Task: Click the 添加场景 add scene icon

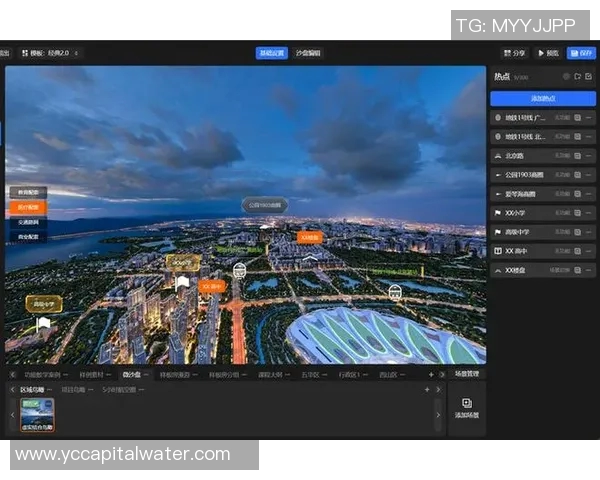Action: [467, 403]
